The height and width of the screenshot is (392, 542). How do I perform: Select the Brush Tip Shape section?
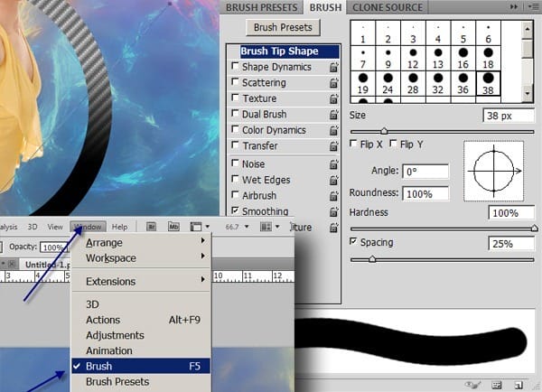(x=289, y=51)
